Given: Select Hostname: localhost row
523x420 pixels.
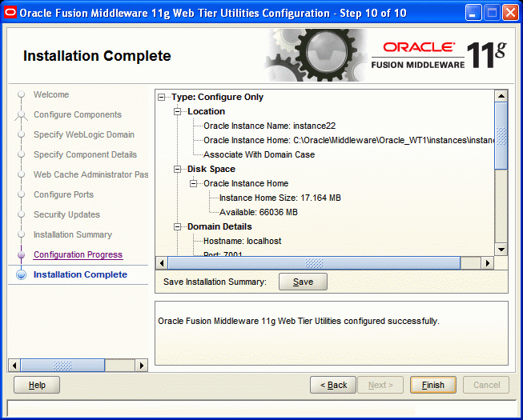Looking at the screenshot, I should (242, 241).
